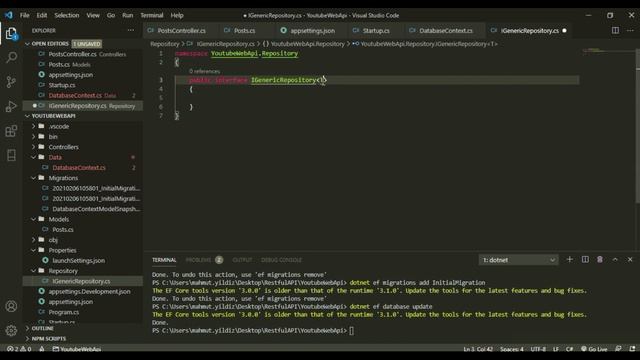Switch to the Startup.cs editor tab
Image resolution: width=640 pixels, height=360 pixels.
coord(376,31)
